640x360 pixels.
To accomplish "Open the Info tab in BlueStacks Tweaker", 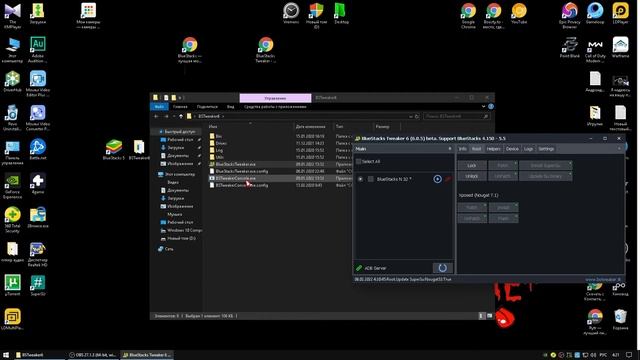I will (462, 149).
